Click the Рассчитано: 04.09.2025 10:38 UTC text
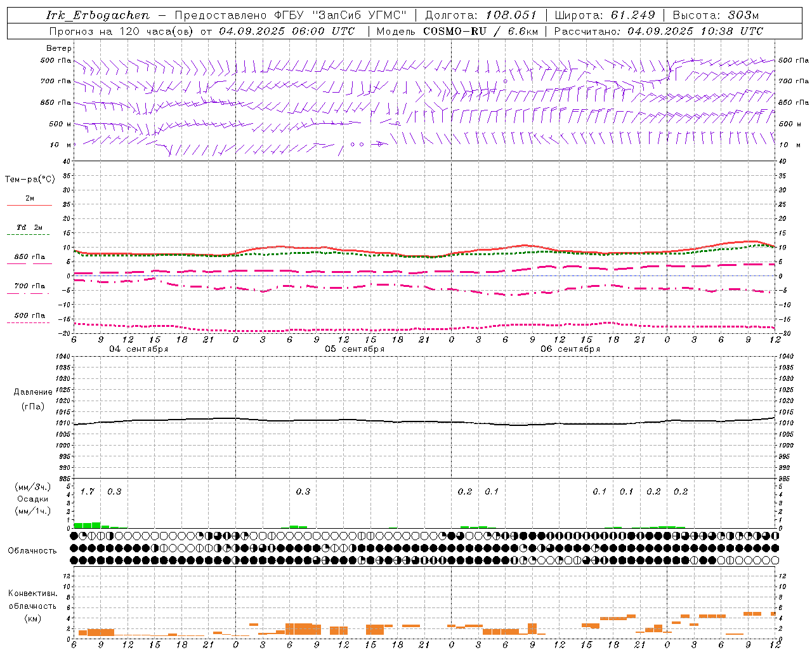 click(x=658, y=31)
